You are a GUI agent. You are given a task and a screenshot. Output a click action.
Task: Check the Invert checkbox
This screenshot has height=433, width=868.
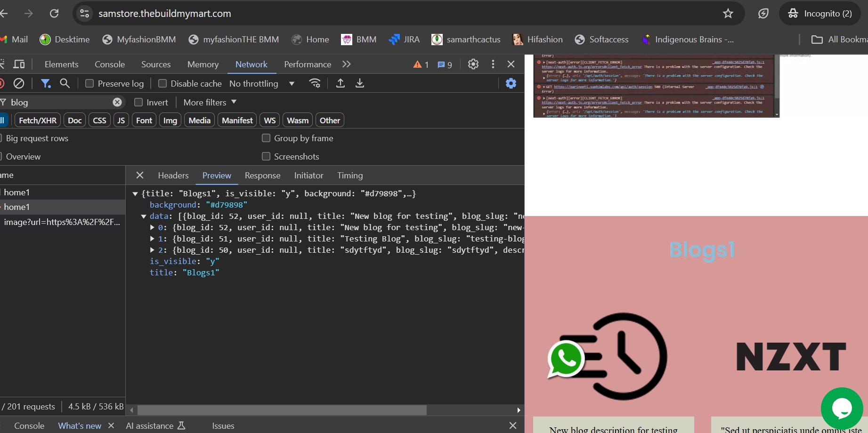click(x=138, y=102)
